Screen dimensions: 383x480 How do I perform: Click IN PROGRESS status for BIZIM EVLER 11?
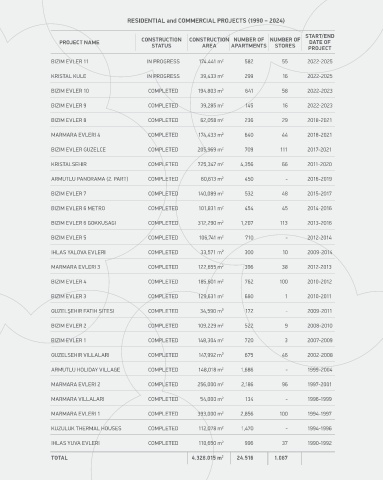point(163,62)
